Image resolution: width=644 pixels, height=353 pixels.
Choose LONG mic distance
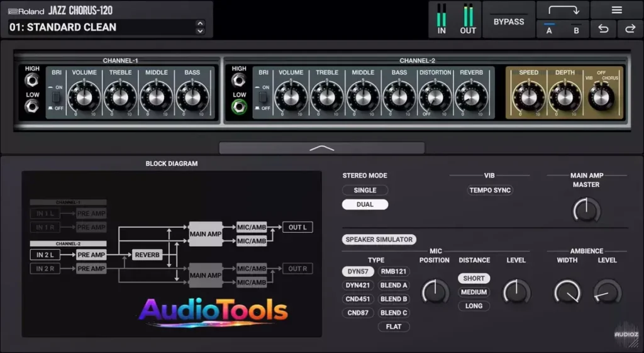tap(474, 306)
